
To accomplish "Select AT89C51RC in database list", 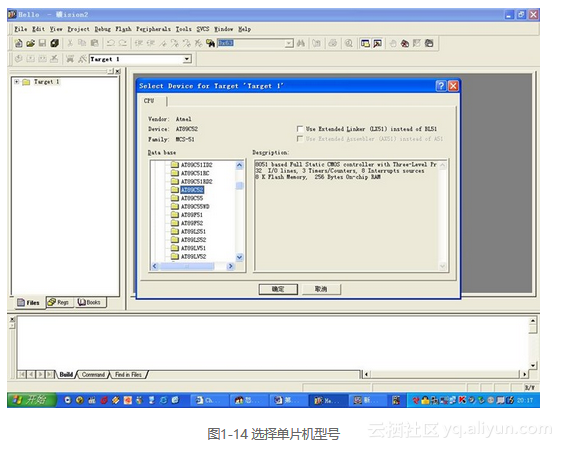I will click(195, 173).
